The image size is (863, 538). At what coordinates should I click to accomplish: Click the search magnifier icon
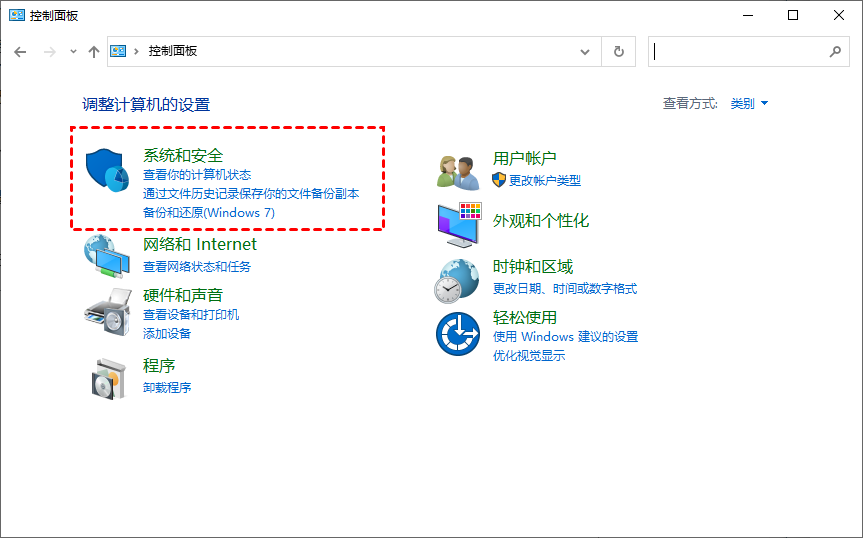pos(835,52)
